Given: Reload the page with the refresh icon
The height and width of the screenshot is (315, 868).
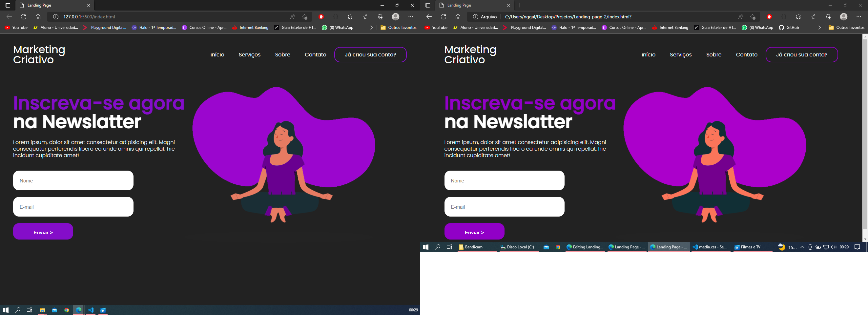Looking at the screenshot, I should pyautogui.click(x=24, y=16).
